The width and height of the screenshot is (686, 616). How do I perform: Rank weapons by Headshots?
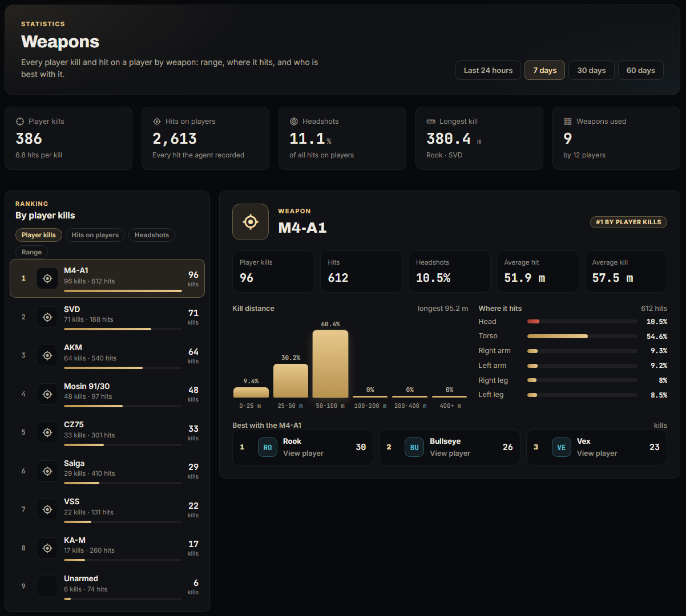coord(152,235)
